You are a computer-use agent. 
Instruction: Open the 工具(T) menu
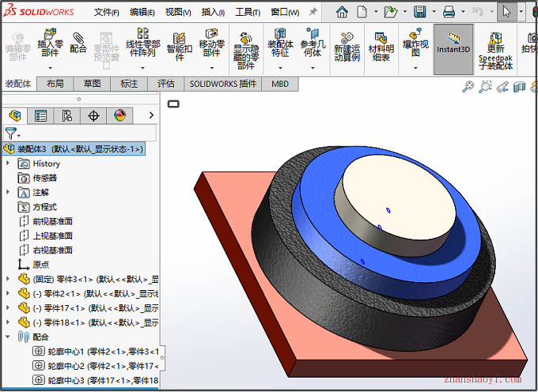(x=248, y=13)
